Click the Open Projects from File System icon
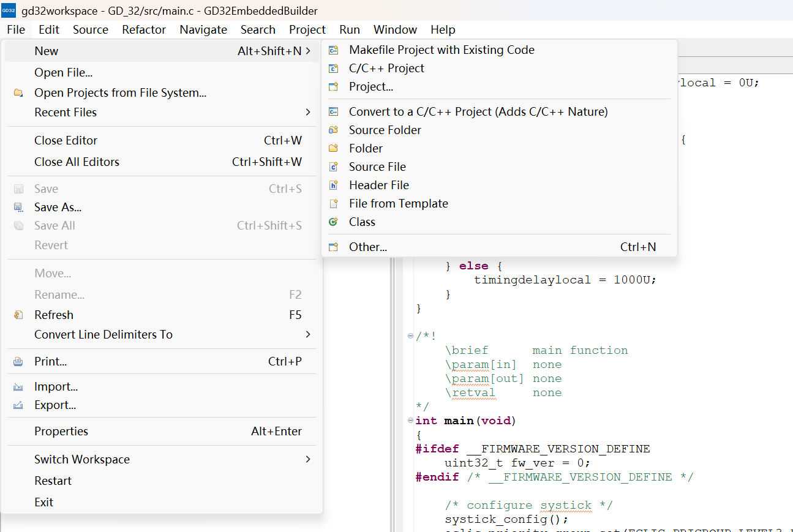 tap(18, 93)
